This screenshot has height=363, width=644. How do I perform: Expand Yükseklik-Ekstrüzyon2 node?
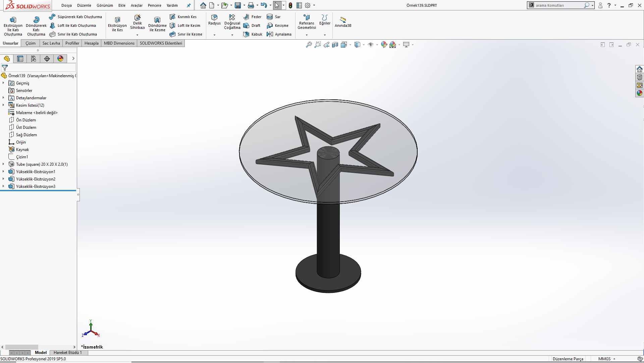(3, 179)
